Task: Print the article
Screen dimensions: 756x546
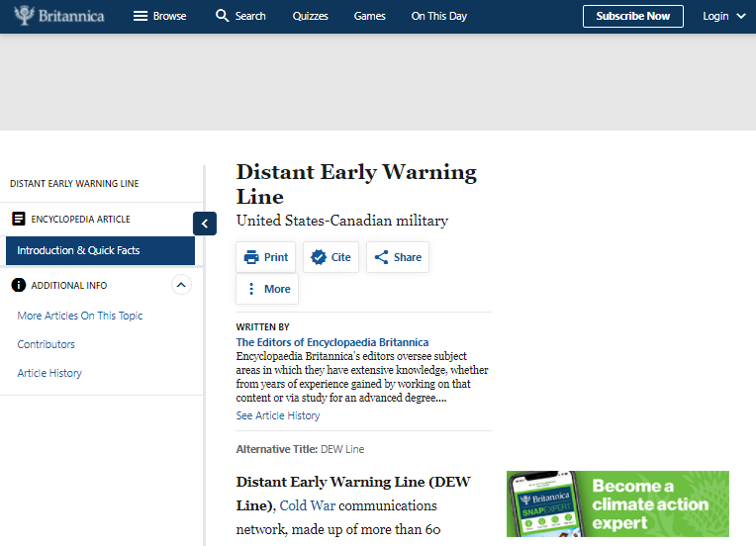Action: (x=265, y=257)
